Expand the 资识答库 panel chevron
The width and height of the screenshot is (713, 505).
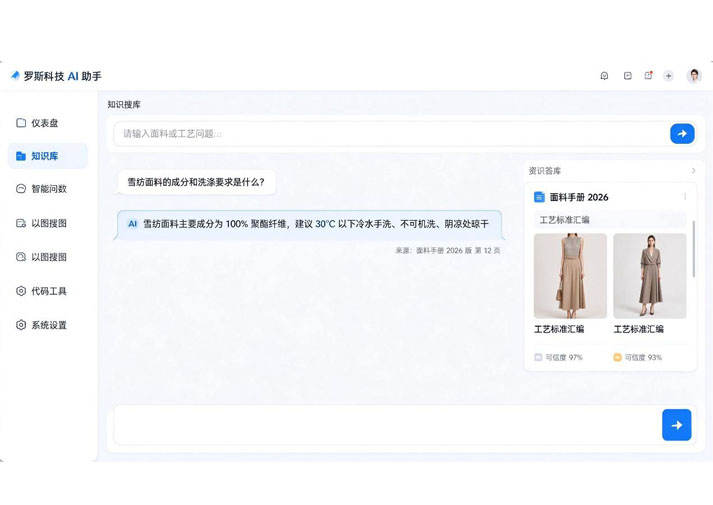pyautogui.click(x=693, y=171)
